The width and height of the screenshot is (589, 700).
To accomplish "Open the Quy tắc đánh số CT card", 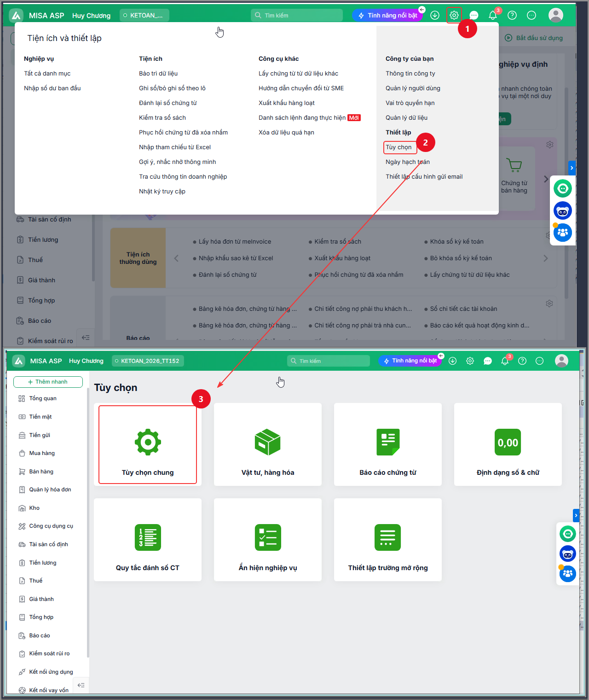I will [148, 540].
